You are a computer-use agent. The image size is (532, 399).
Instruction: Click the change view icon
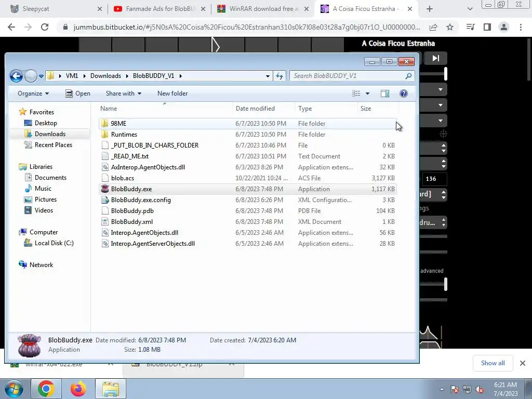356,94
